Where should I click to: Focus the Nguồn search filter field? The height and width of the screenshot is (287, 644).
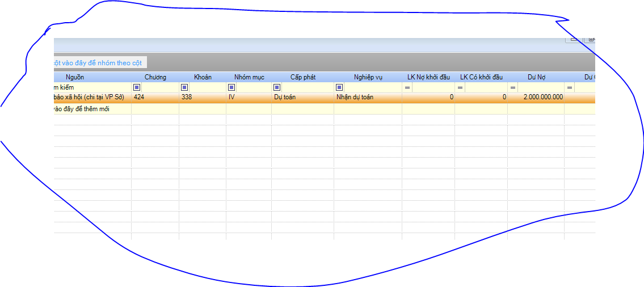pos(91,87)
